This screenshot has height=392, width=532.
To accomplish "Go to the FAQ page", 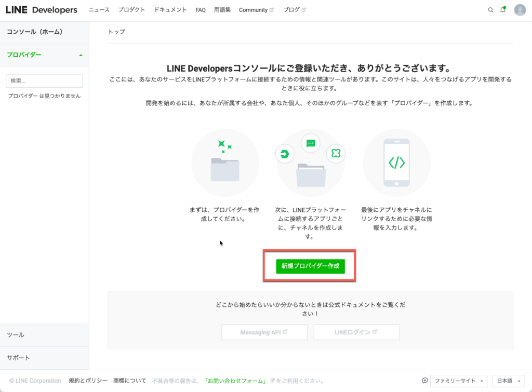I will tap(201, 10).
